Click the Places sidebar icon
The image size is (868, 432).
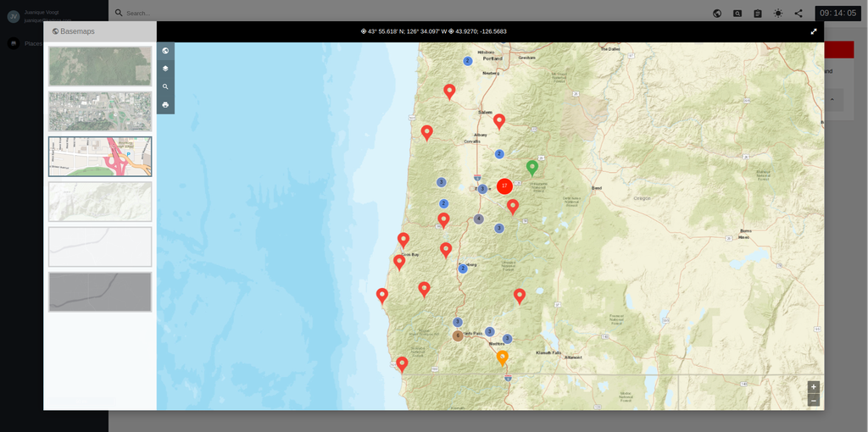(14, 43)
